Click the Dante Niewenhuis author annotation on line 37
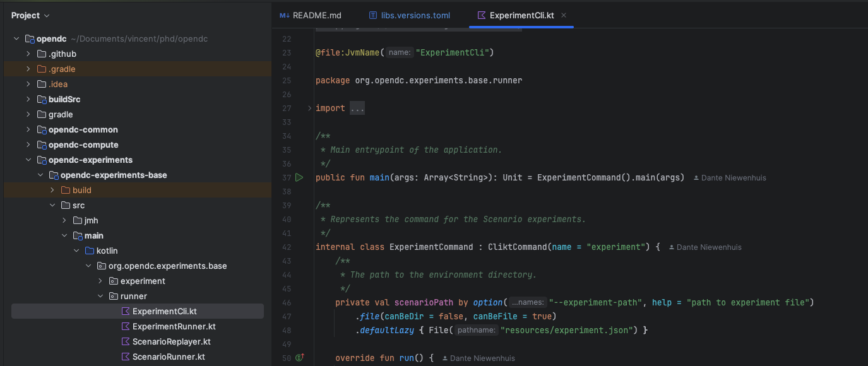The width and height of the screenshot is (868, 366). click(x=730, y=177)
